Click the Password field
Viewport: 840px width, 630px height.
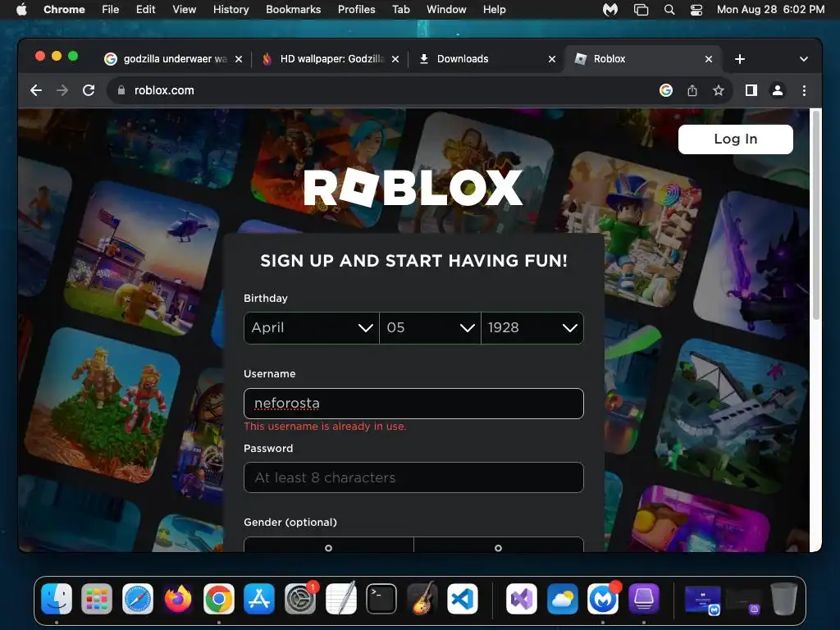[x=413, y=477]
